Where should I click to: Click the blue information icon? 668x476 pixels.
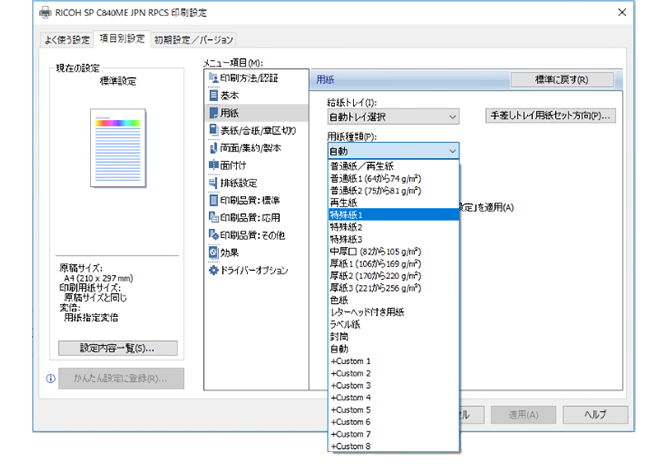point(51,378)
